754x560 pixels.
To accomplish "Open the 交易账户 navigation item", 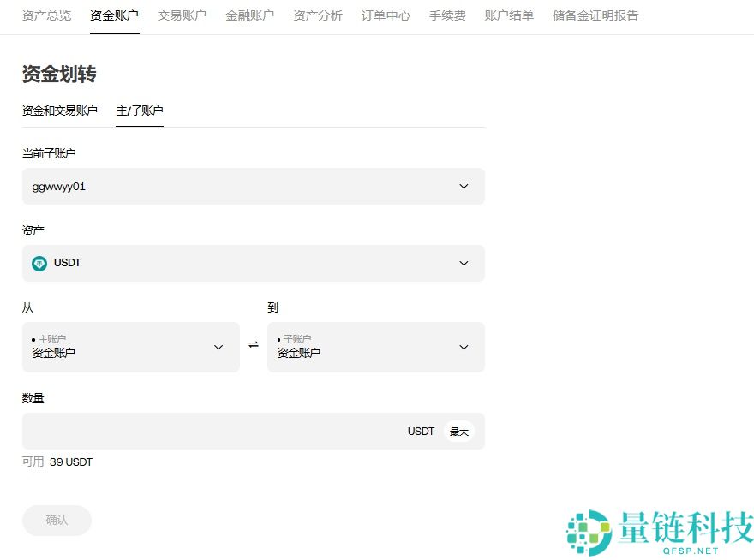I will click(x=182, y=15).
